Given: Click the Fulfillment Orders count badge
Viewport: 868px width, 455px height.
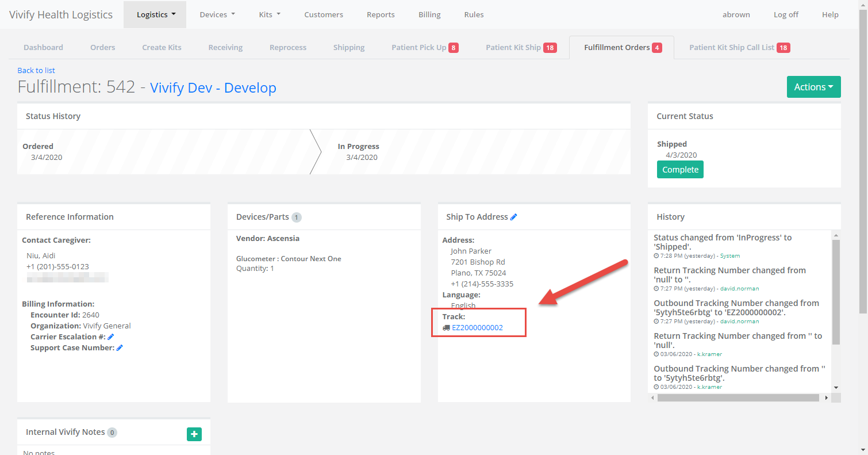Looking at the screenshot, I should [656, 48].
